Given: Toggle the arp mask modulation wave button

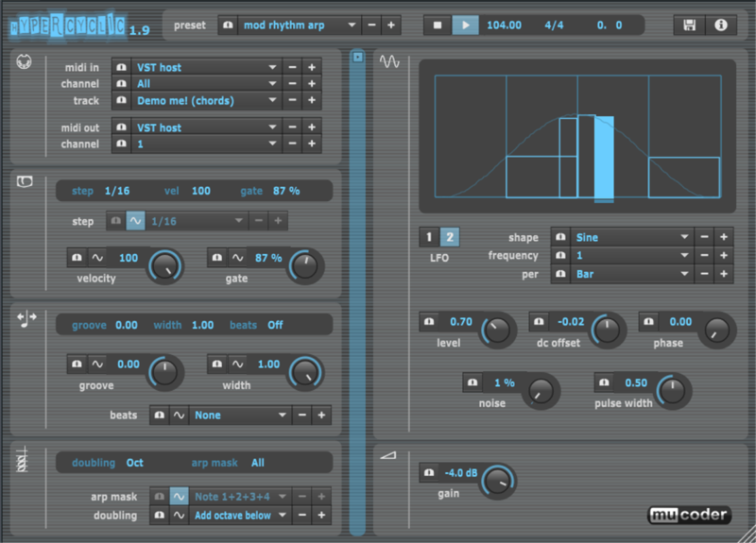Looking at the screenshot, I should (x=177, y=497).
